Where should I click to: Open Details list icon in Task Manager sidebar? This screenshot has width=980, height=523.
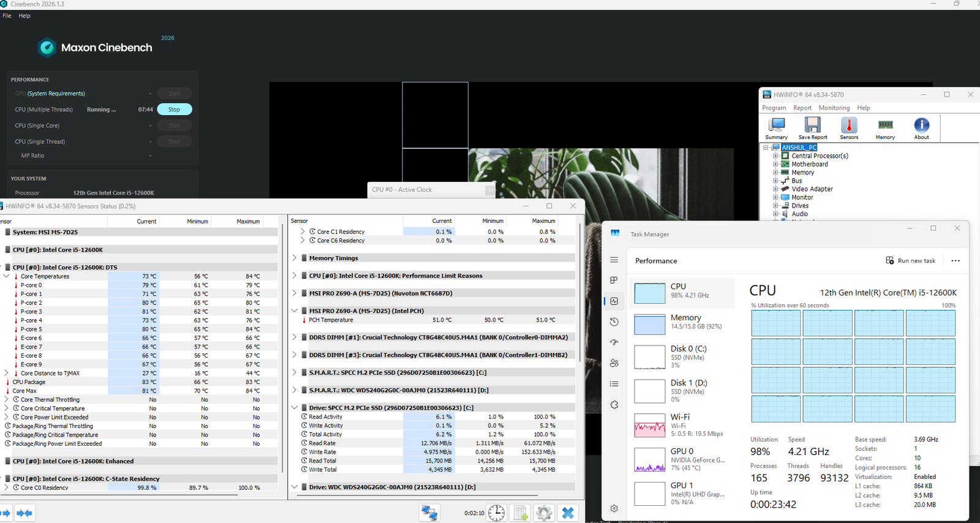tap(614, 384)
